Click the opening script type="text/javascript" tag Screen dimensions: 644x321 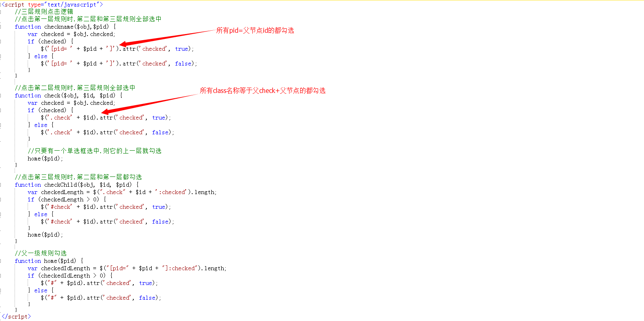(52, 5)
